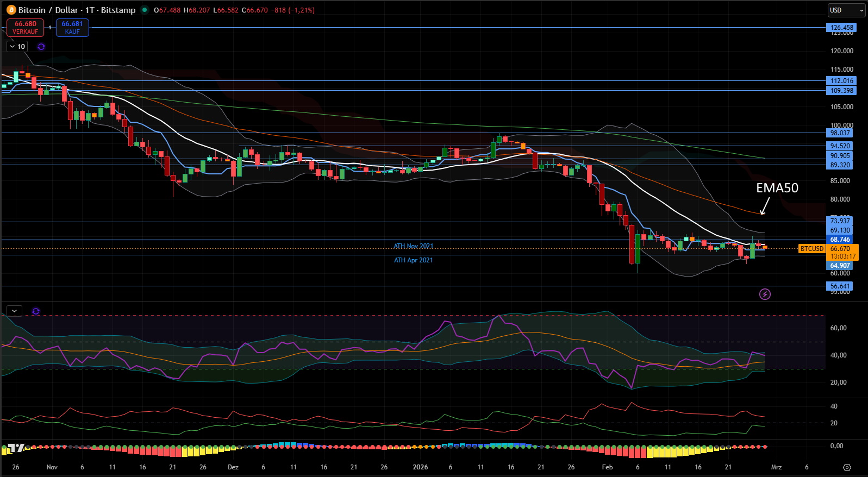Click the ATH Nov 2021 chart label
The width and height of the screenshot is (868, 477).
click(x=414, y=246)
